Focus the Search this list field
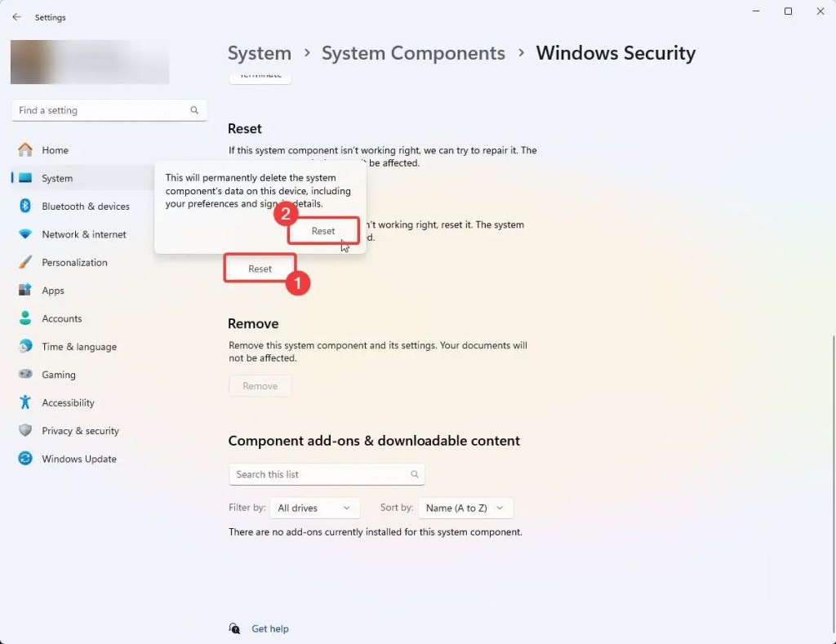836x644 pixels. click(x=327, y=474)
